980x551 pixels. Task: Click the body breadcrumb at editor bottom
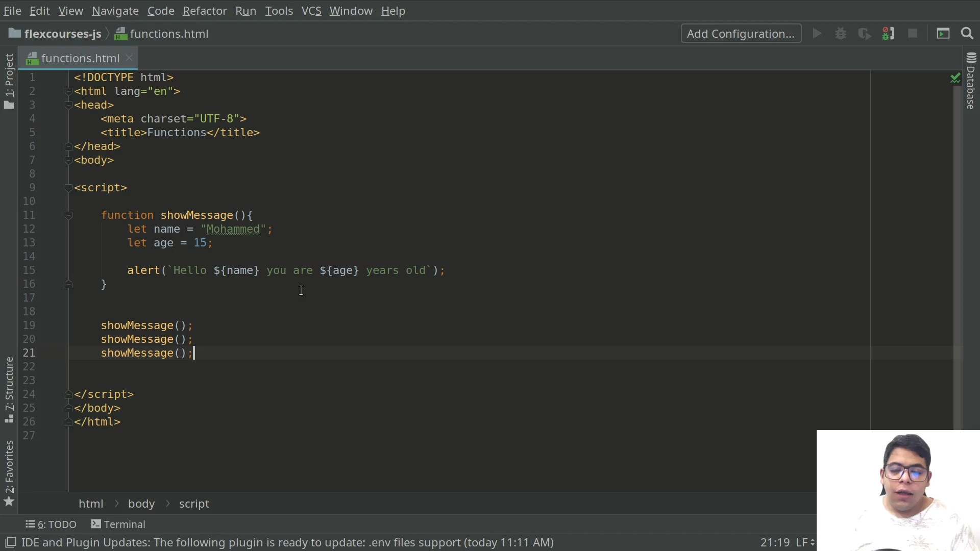pos(141,504)
